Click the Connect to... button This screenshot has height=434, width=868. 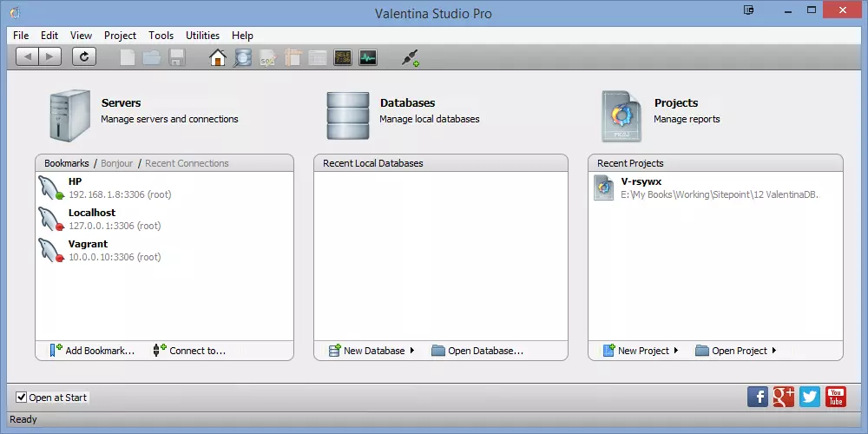click(x=189, y=351)
